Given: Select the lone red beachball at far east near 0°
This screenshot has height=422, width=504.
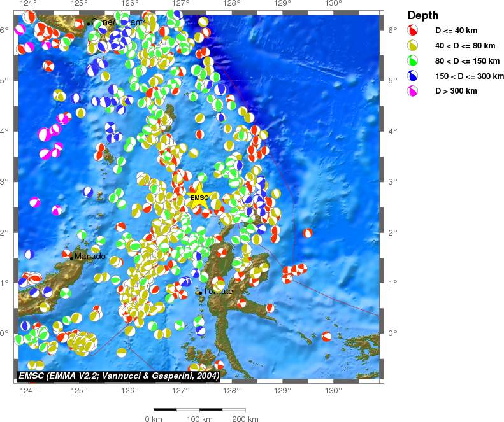Looking at the screenshot, I should [327, 336].
